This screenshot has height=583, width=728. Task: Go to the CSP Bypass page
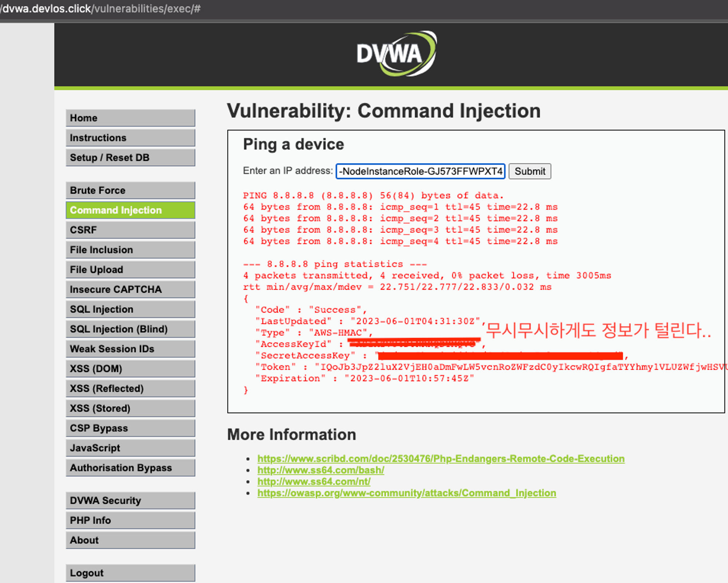tap(130, 428)
